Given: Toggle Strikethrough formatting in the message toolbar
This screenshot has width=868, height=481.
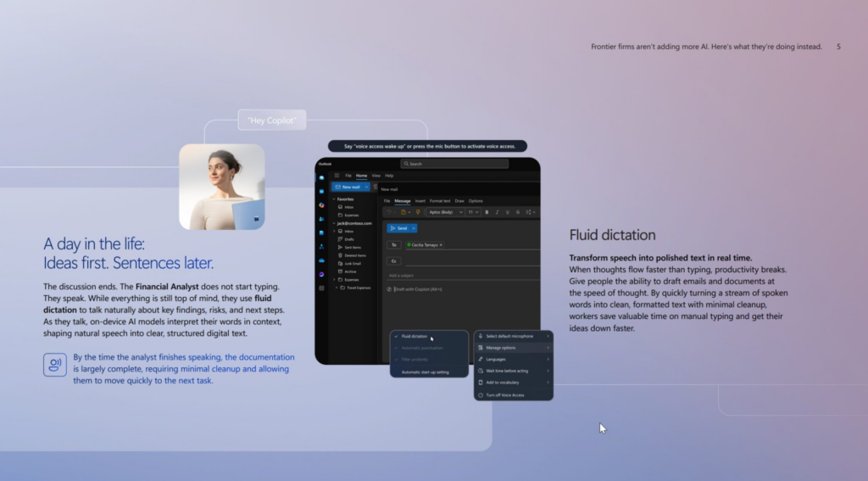Looking at the screenshot, I should click(x=518, y=212).
